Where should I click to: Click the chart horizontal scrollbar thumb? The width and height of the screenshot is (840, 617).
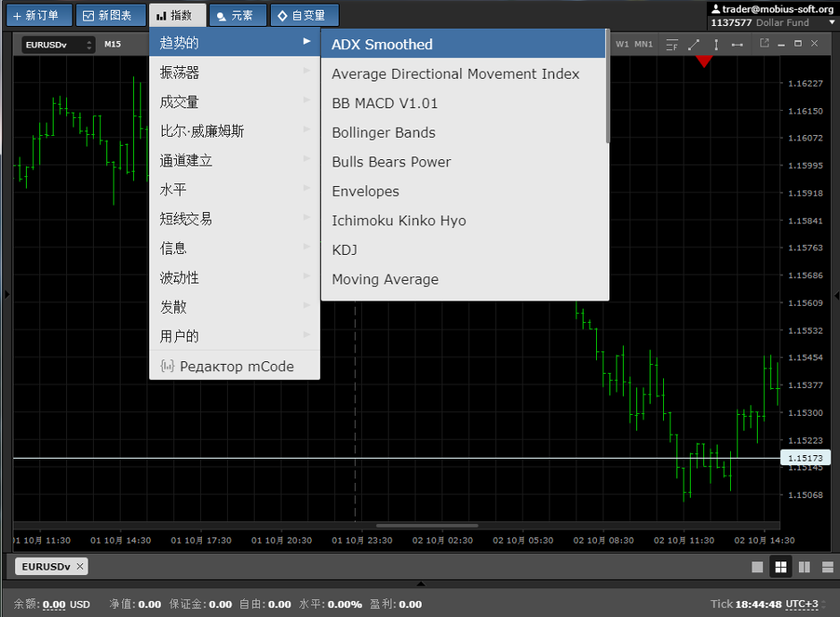(427, 525)
